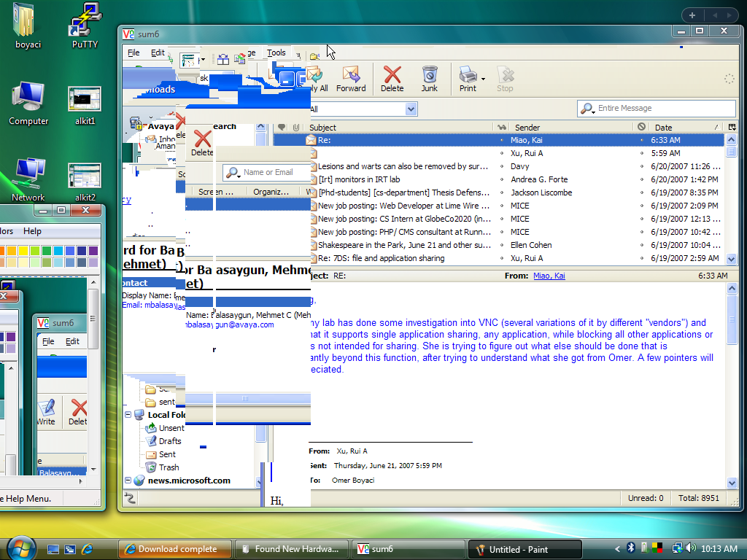The height and width of the screenshot is (560, 747).
Task: Select the boyaci folder desktop icon
Action: tap(28, 26)
